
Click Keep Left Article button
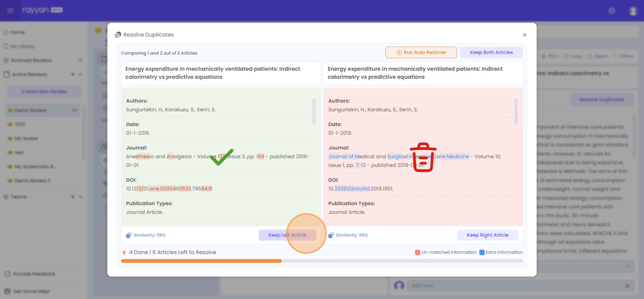(287, 235)
